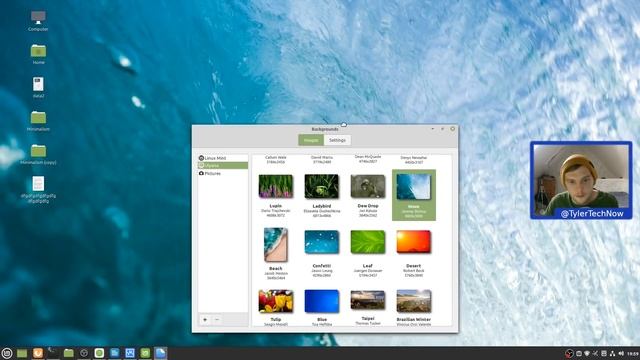Image resolution: width=640 pixels, height=360 pixels.
Task: Open the green app icon beside the Backgrounds task
Action: [x=145, y=353]
